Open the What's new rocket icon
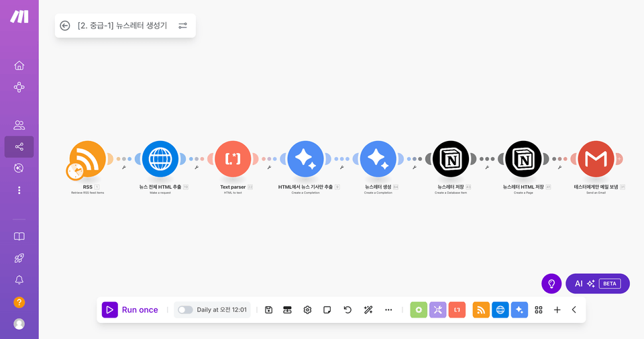The height and width of the screenshot is (339, 644). click(19, 258)
